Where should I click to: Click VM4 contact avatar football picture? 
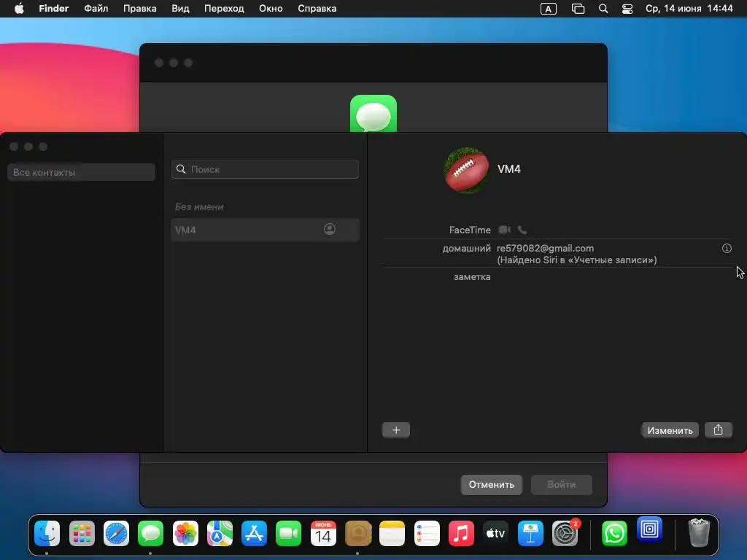466,170
